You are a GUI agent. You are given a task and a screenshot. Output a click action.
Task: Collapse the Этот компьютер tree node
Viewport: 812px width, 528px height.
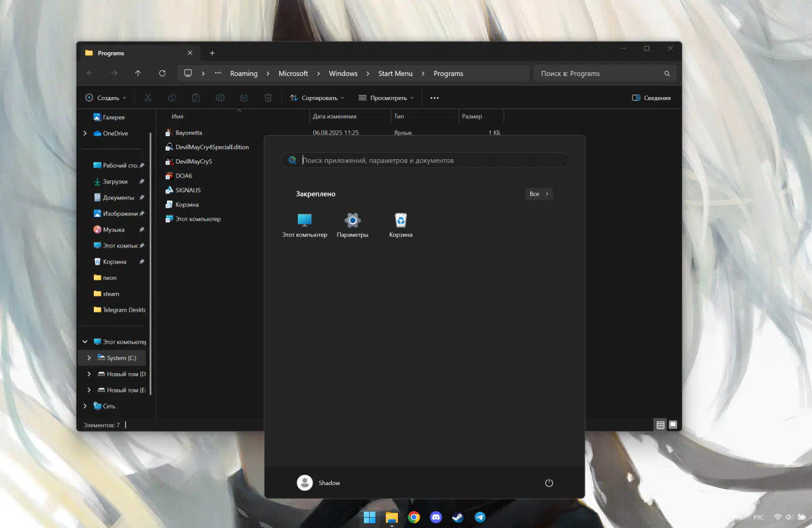coord(85,341)
